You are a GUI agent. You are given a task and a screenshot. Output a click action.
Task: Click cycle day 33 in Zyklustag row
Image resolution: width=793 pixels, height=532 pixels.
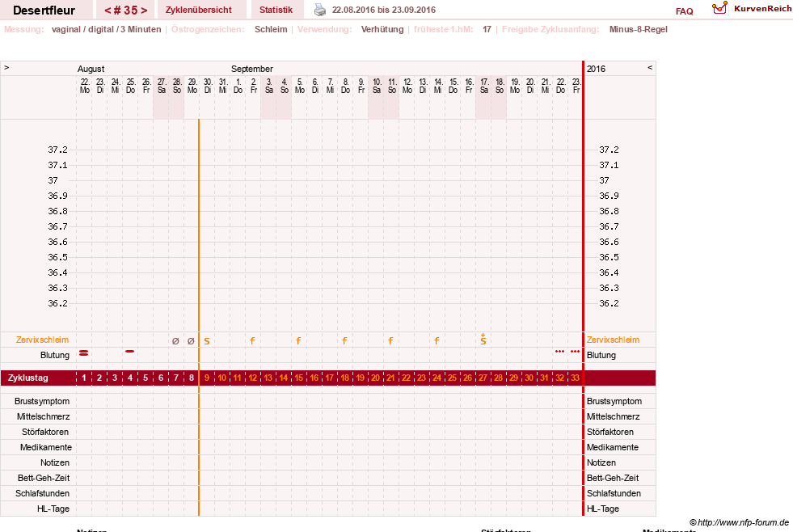(x=575, y=378)
